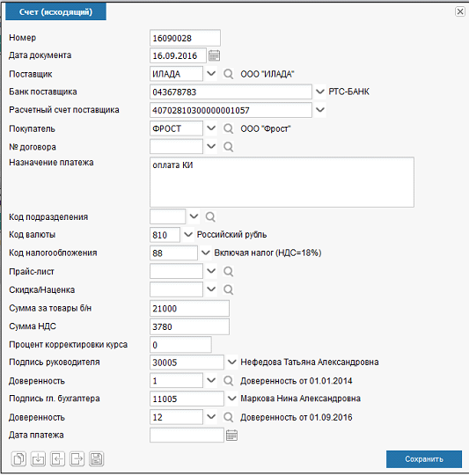The image size is (469, 476).
Task: Click the Покупатель magnifier search icon
Action: [x=228, y=128]
